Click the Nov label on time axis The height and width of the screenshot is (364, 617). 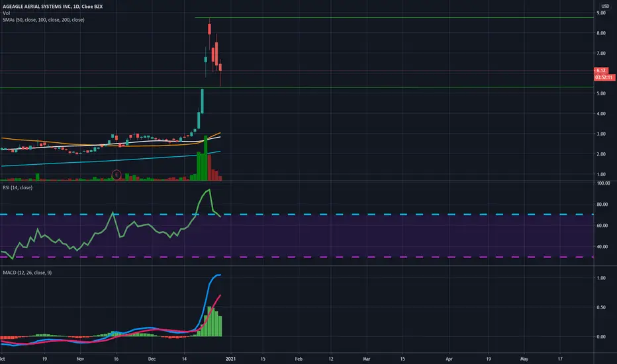point(80,359)
